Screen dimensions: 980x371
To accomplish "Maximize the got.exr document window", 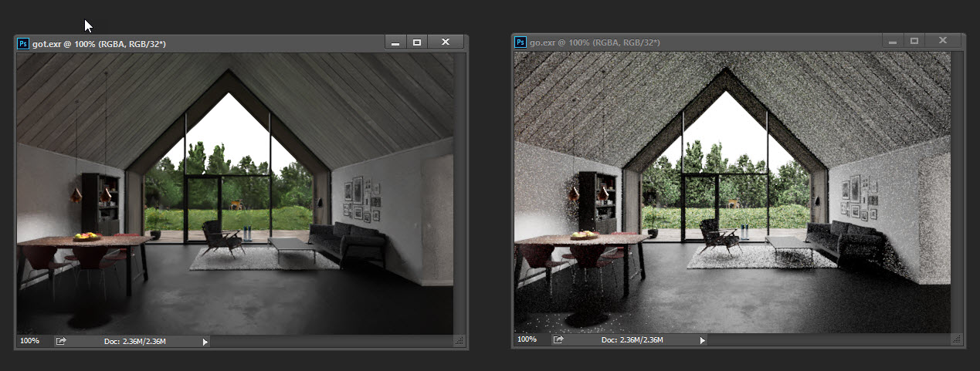I will (417, 43).
